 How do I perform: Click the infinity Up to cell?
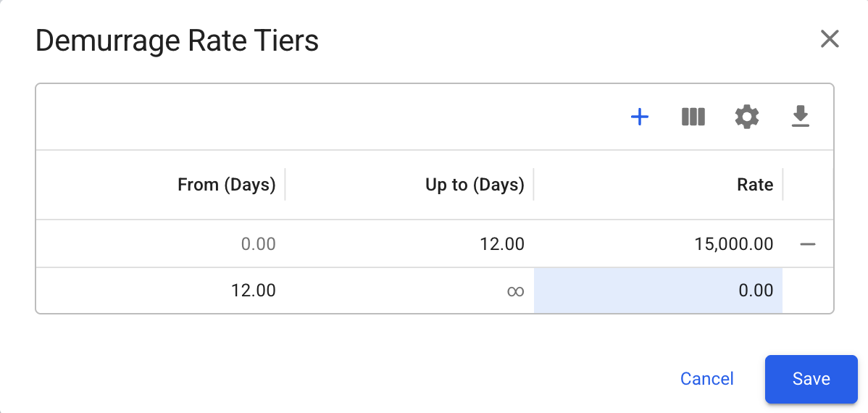click(514, 291)
